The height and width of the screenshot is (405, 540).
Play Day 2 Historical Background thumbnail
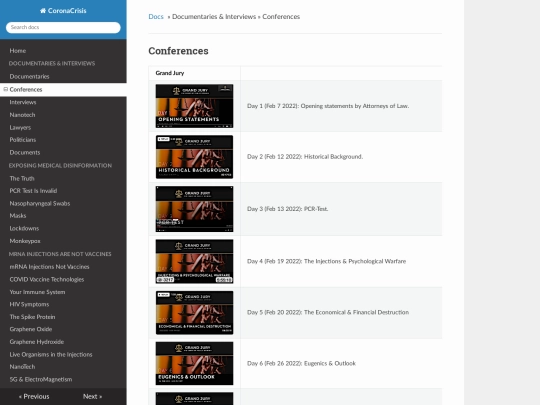[194, 157]
